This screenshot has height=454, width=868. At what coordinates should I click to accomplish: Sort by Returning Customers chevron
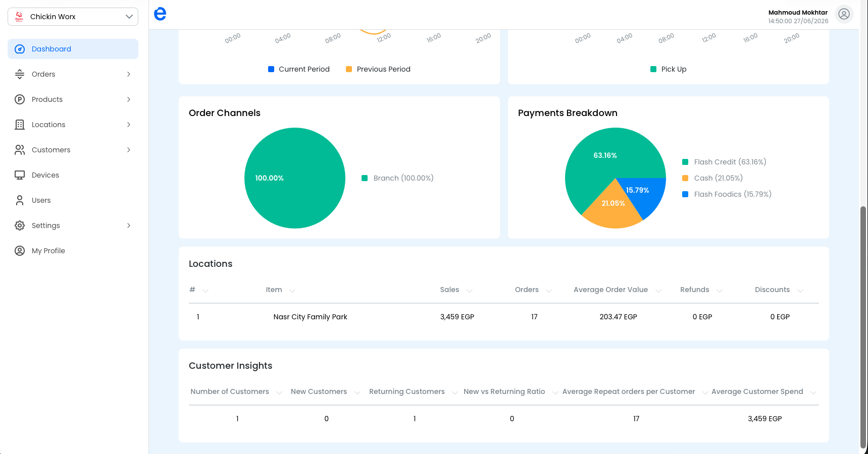pyautogui.click(x=455, y=392)
